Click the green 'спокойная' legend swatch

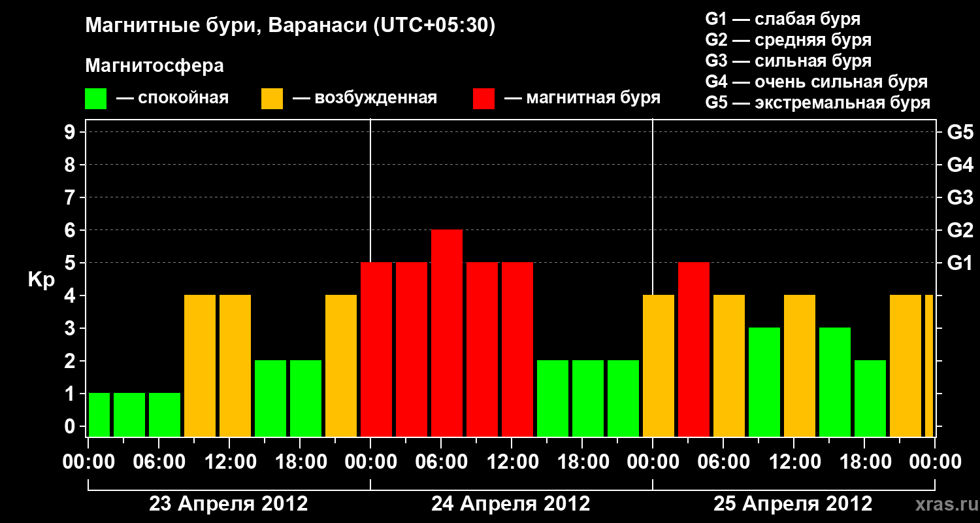pos(96,99)
